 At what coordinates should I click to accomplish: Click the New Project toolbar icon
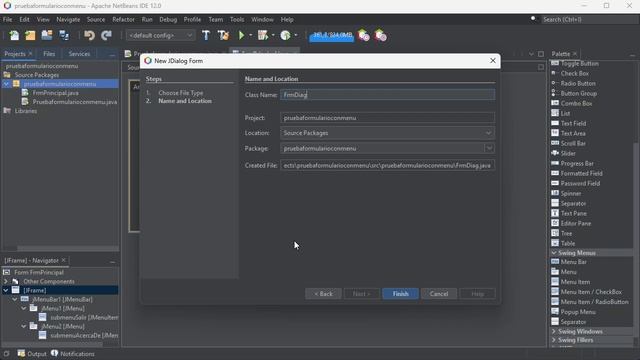pos(30,36)
